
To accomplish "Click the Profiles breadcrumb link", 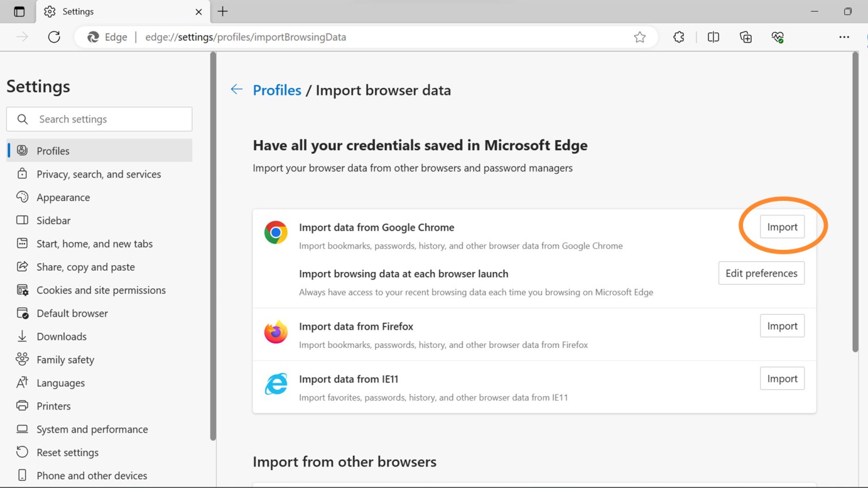I will coord(276,90).
